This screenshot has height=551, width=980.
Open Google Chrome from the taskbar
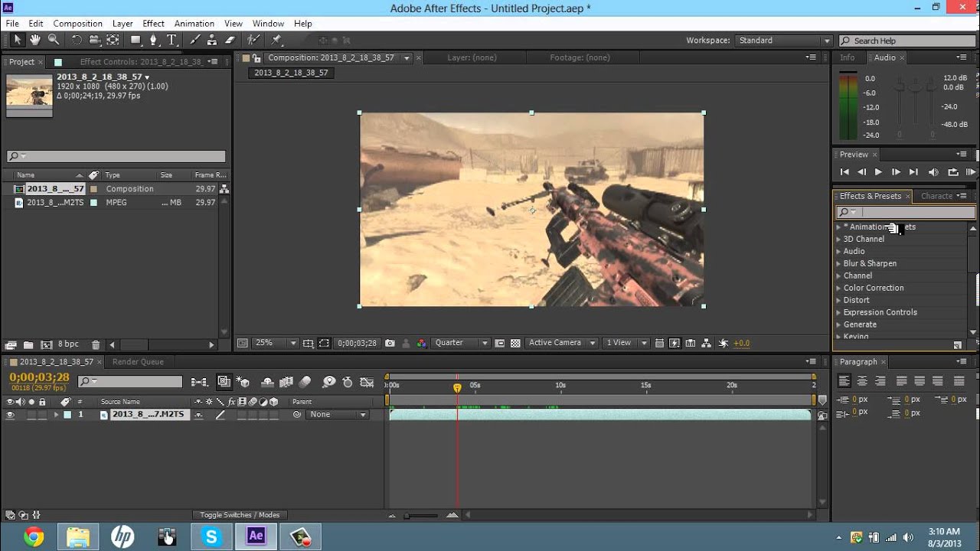pyautogui.click(x=33, y=536)
